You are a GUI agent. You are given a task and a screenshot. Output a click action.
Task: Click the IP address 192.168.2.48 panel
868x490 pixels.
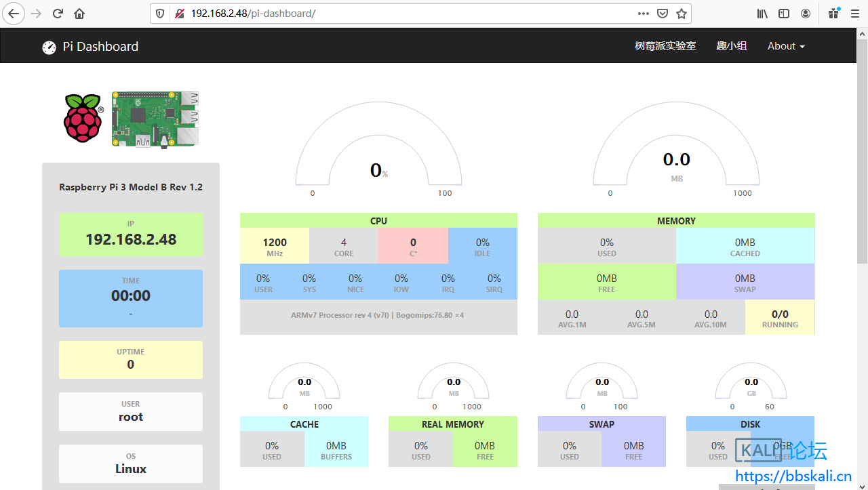[x=131, y=234]
